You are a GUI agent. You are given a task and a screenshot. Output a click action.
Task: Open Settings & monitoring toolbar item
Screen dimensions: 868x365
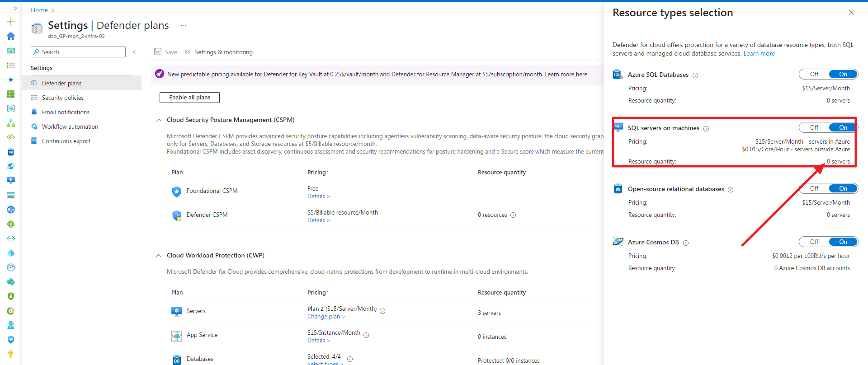pos(219,52)
